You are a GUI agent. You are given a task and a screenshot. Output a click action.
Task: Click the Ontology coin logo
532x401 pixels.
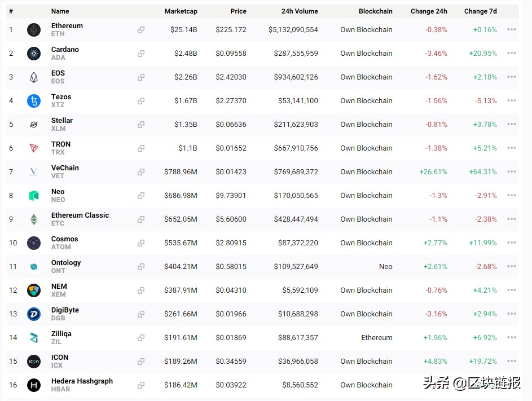[x=34, y=267]
